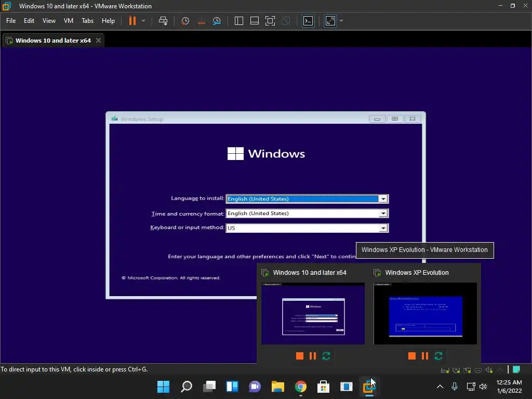The image size is (532, 399).
Task: Open the Windows Start menu
Action: pos(163,387)
